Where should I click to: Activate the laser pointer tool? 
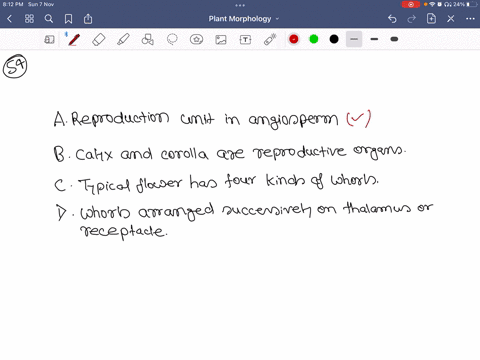click(270, 39)
